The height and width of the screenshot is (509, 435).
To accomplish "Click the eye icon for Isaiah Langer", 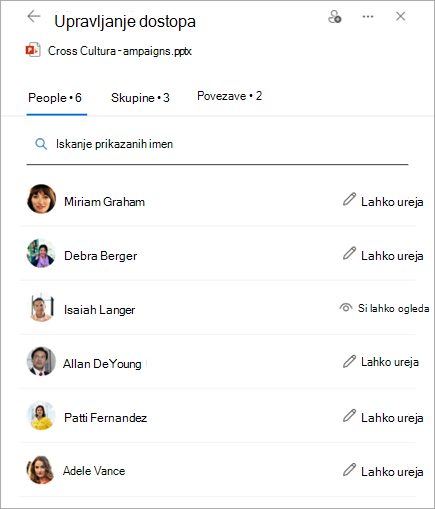I will click(x=346, y=308).
